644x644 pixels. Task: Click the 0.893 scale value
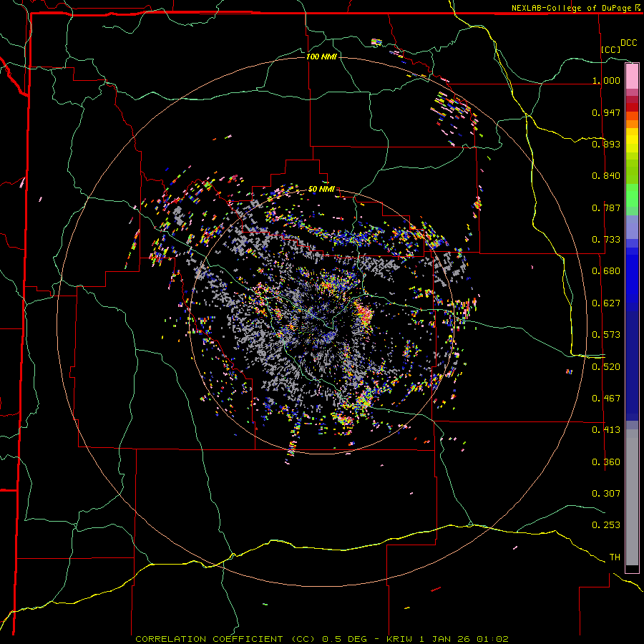coord(606,144)
